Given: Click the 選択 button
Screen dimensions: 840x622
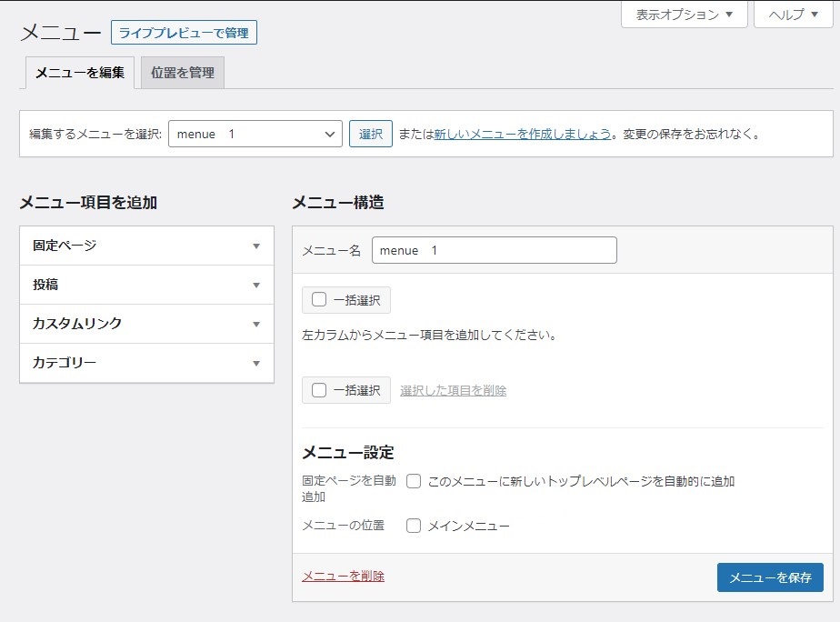Looking at the screenshot, I should click(370, 134).
